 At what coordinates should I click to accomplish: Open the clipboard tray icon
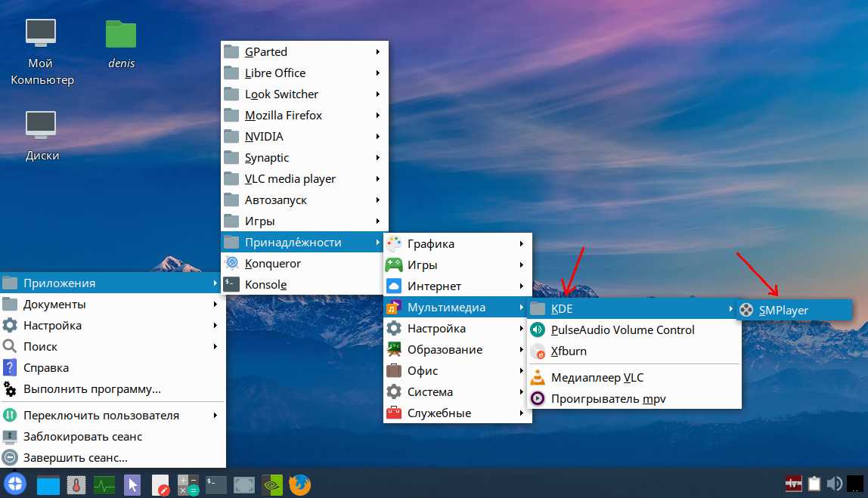814,484
